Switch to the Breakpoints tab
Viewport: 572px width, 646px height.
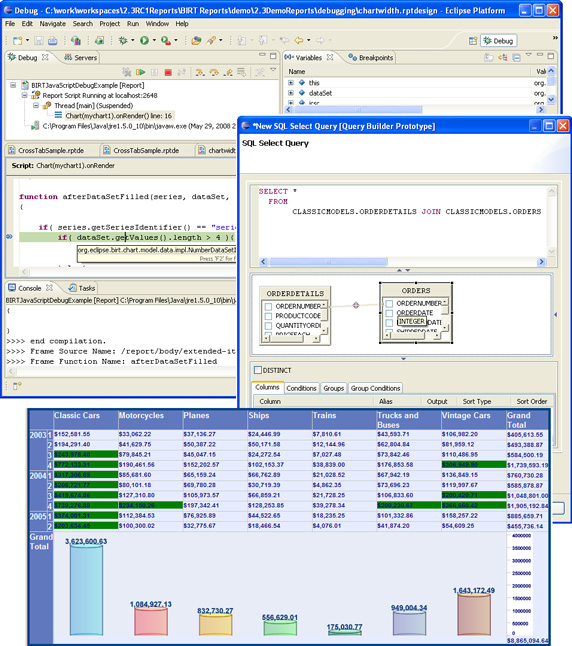point(371,58)
